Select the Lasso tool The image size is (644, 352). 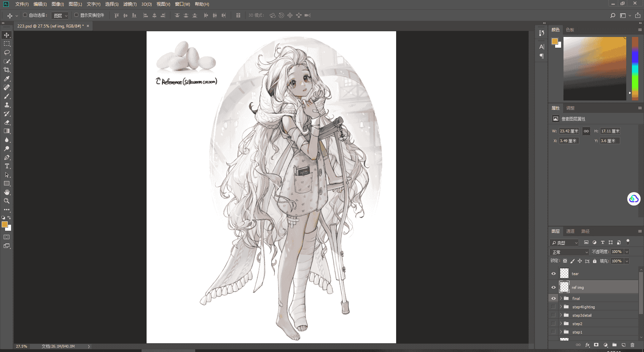7,52
